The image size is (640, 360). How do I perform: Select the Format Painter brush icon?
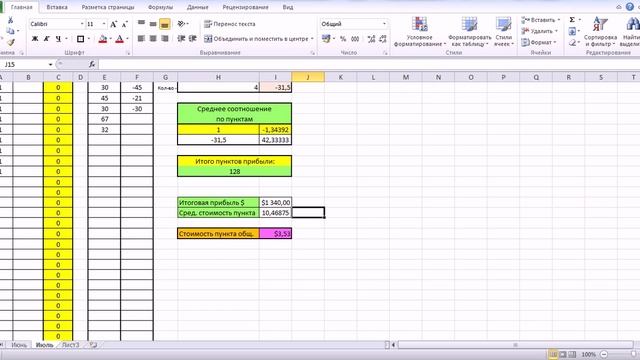point(11,42)
